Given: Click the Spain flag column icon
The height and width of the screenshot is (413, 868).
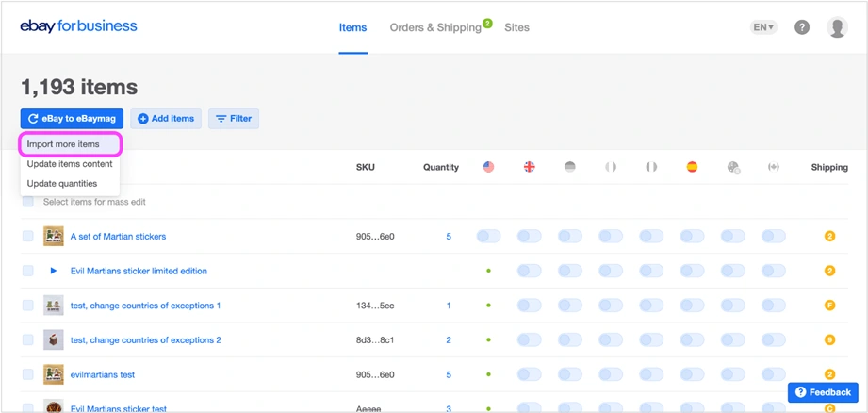Looking at the screenshot, I should [x=692, y=167].
